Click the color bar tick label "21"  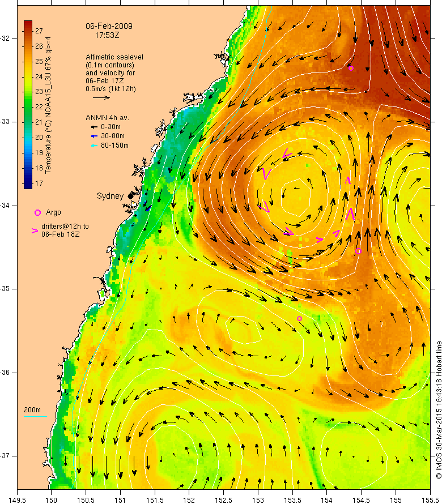pos(39,122)
